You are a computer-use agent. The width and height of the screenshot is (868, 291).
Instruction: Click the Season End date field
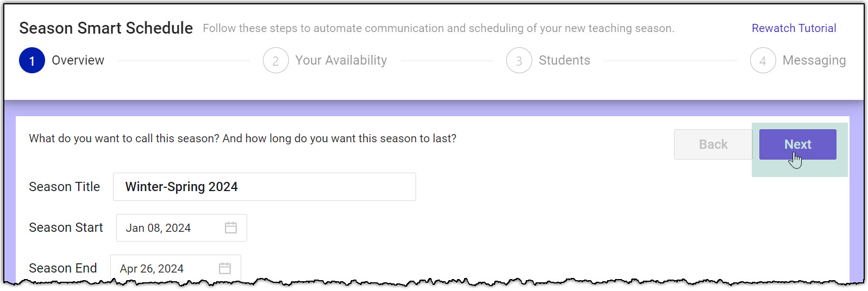pyautogui.click(x=163, y=268)
